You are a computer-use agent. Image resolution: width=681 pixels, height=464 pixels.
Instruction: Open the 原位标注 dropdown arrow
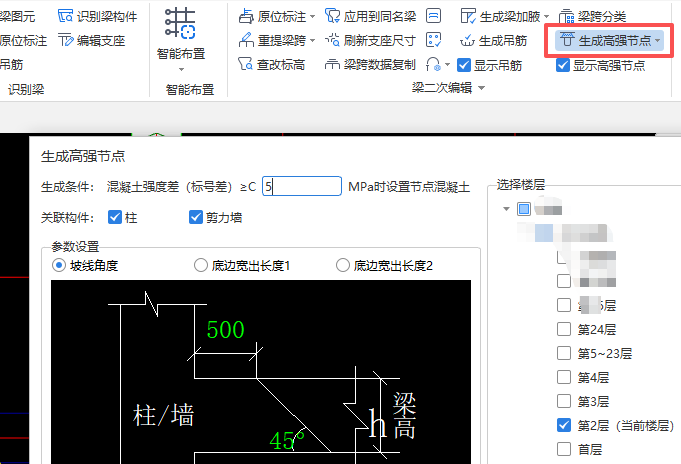click(x=313, y=17)
